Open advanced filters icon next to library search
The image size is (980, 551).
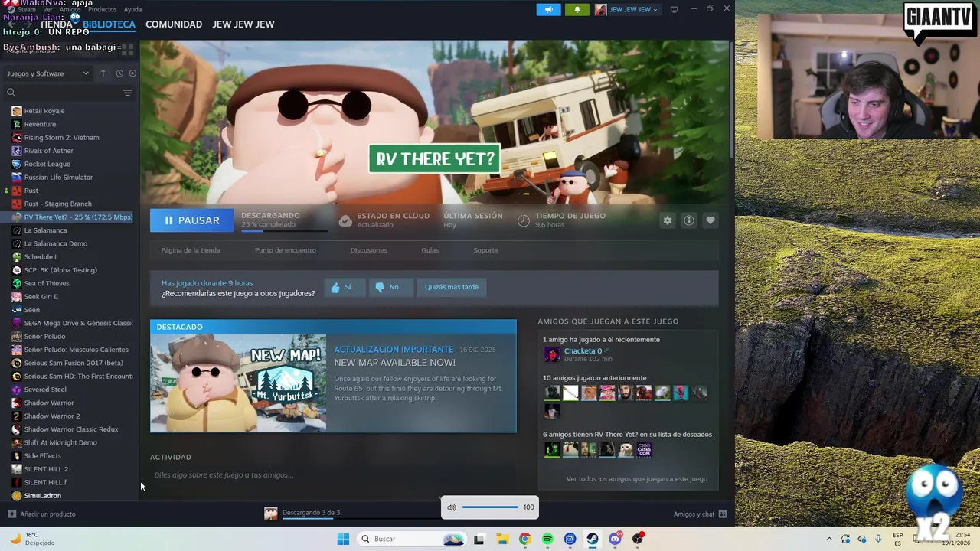(127, 93)
